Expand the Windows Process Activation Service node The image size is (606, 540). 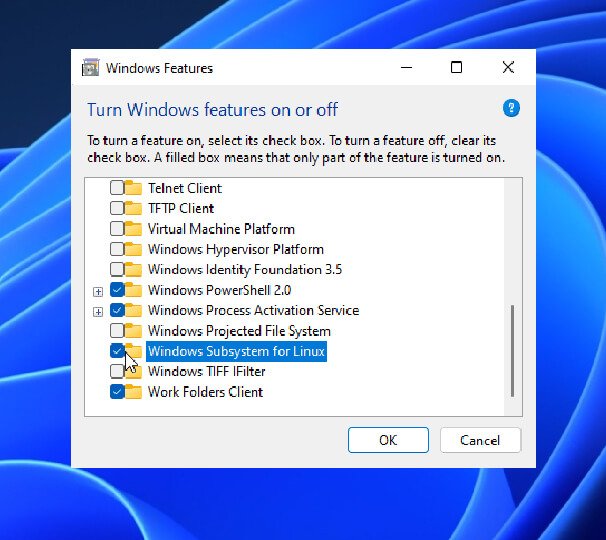(x=98, y=311)
